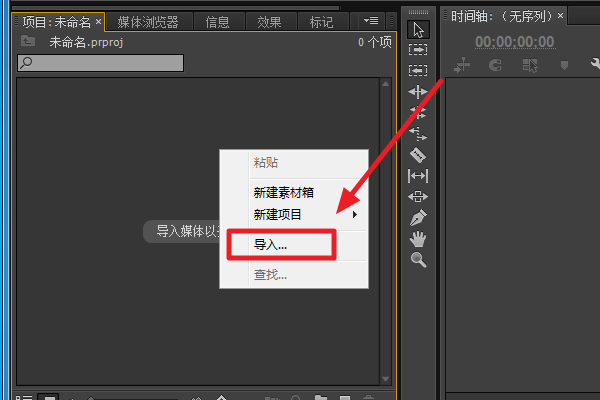Open the project panel flyout menu
Screen dimensions: 600x400
[371, 21]
